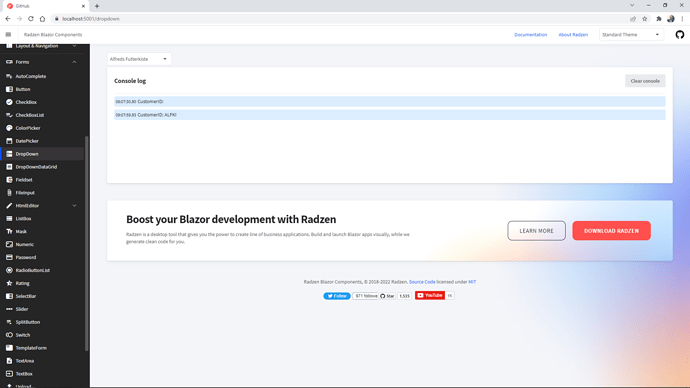Open the Source Code link in footer
690x388 pixels.
click(422, 282)
